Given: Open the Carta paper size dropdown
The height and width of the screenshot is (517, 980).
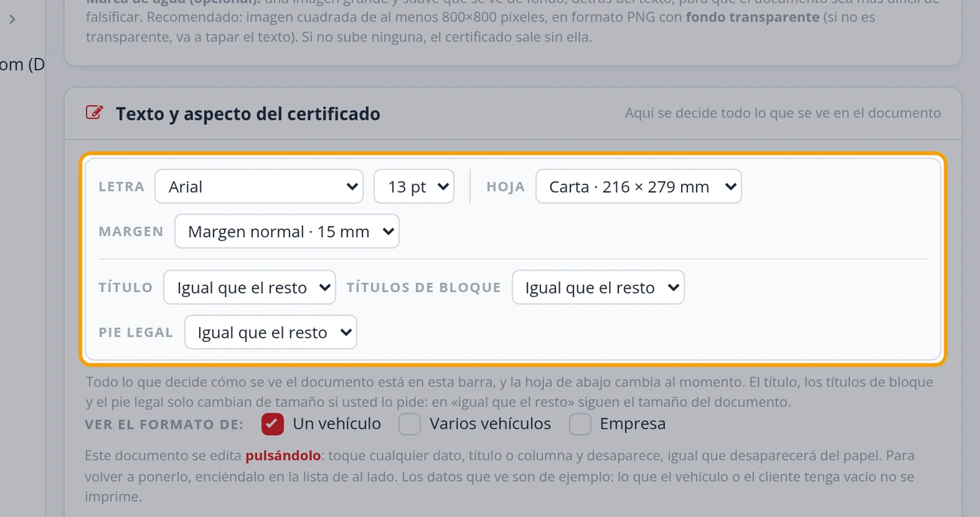Looking at the screenshot, I should click(x=638, y=186).
